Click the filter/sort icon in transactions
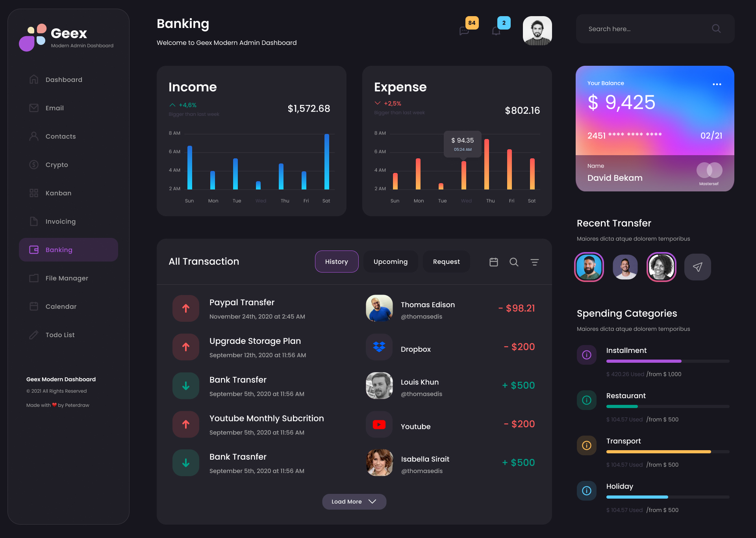The width and height of the screenshot is (756, 538). (534, 262)
